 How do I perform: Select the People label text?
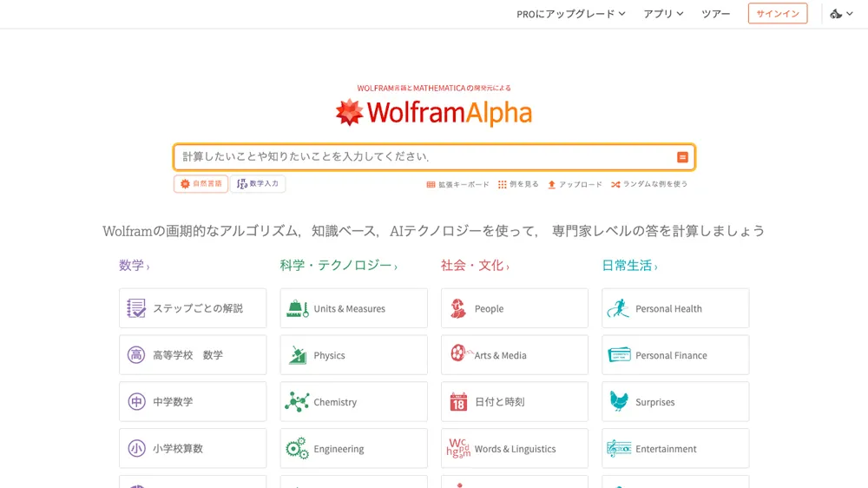489,308
